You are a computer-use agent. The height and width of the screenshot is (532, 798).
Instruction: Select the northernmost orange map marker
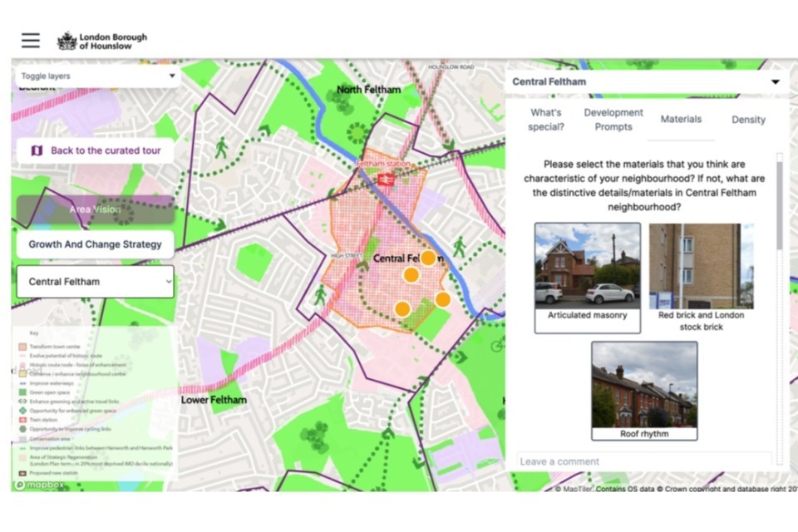point(427,258)
